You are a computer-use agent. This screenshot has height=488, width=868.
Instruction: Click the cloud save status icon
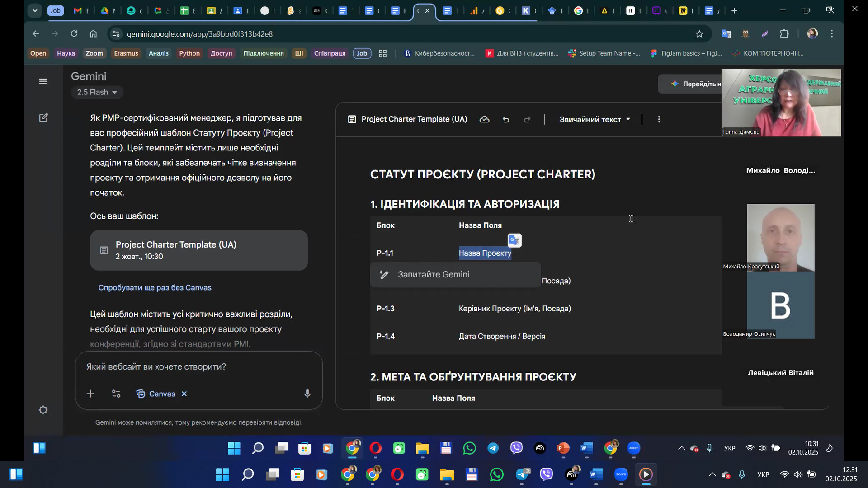484,120
